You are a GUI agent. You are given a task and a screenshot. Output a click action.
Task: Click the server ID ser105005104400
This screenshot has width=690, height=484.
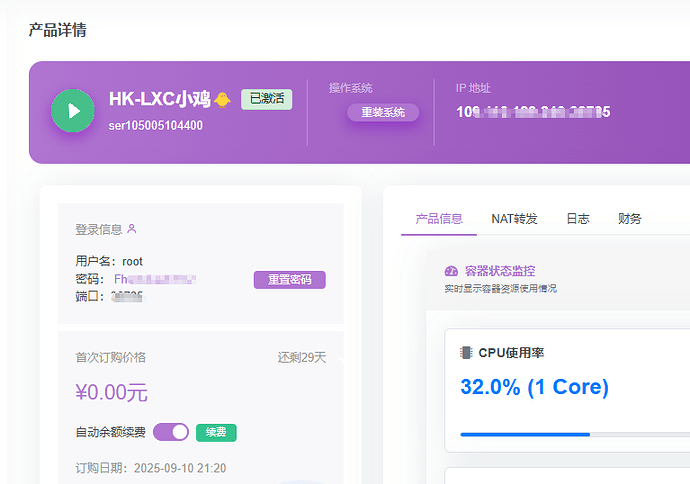(x=155, y=126)
